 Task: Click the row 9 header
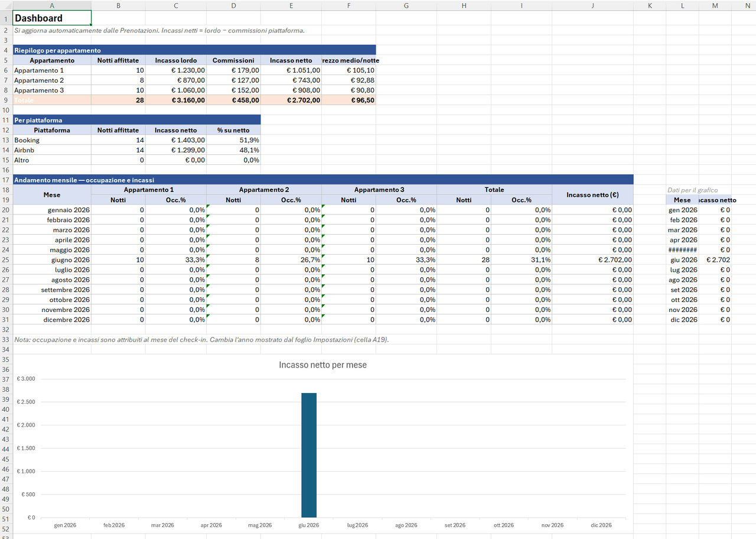(x=5, y=100)
